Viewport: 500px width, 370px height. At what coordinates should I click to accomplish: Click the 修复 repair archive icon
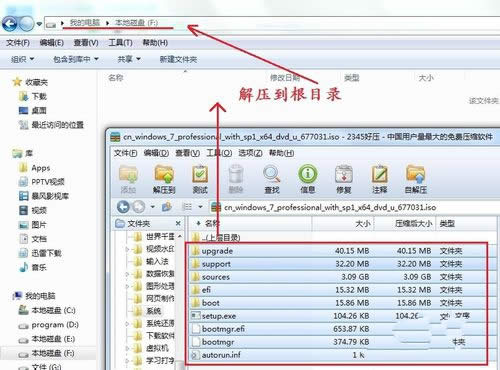(x=344, y=179)
